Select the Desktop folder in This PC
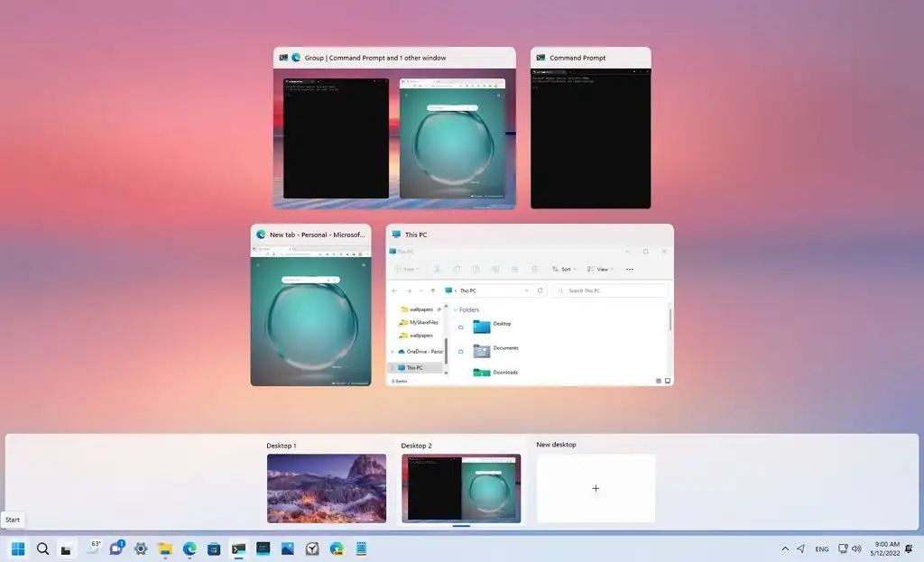 pyautogui.click(x=493, y=325)
